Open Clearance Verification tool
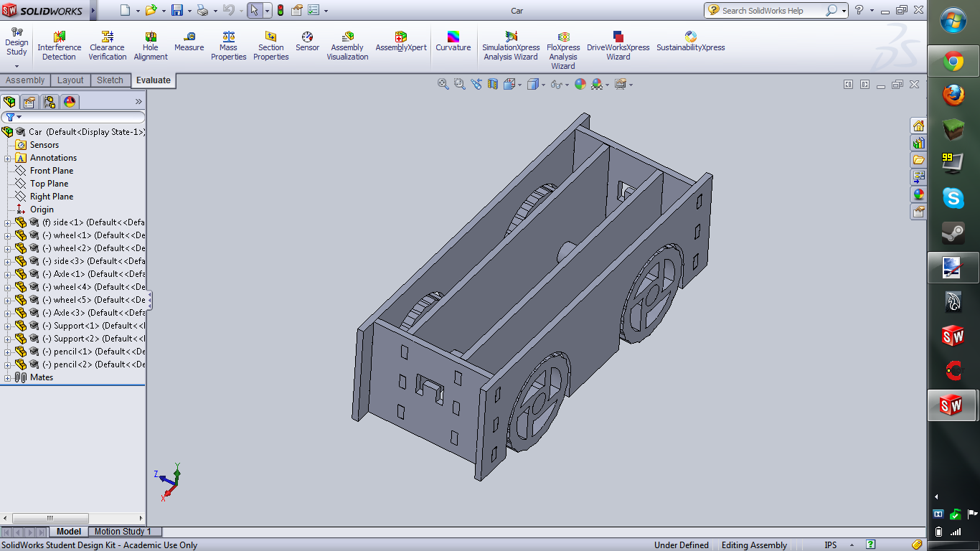This screenshot has height=551, width=980. click(x=108, y=46)
